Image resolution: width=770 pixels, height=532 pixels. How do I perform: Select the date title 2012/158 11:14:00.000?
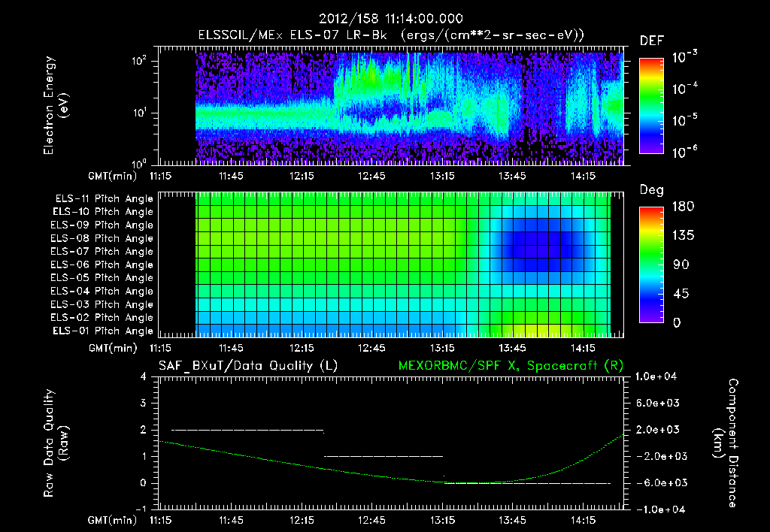coord(391,19)
